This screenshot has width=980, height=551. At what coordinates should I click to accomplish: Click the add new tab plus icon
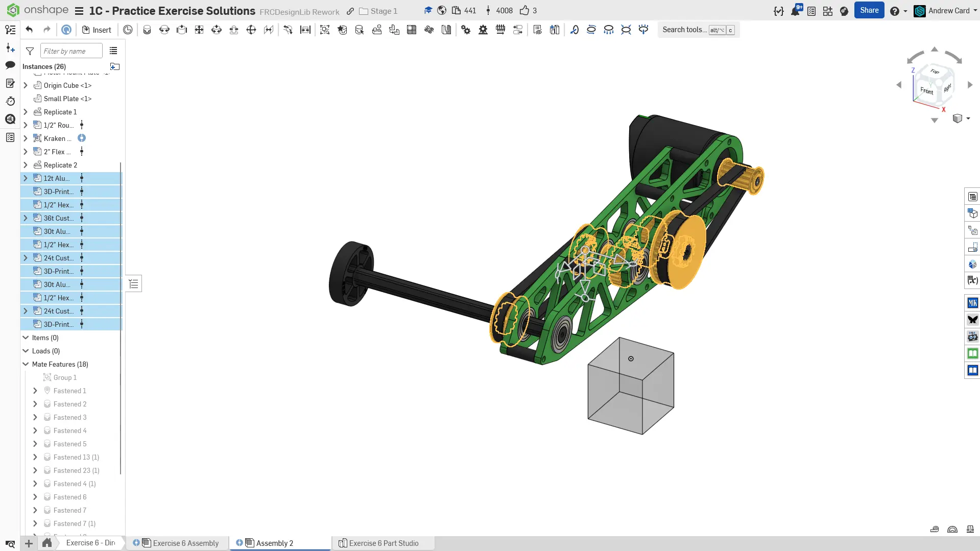(x=29, y=543)
